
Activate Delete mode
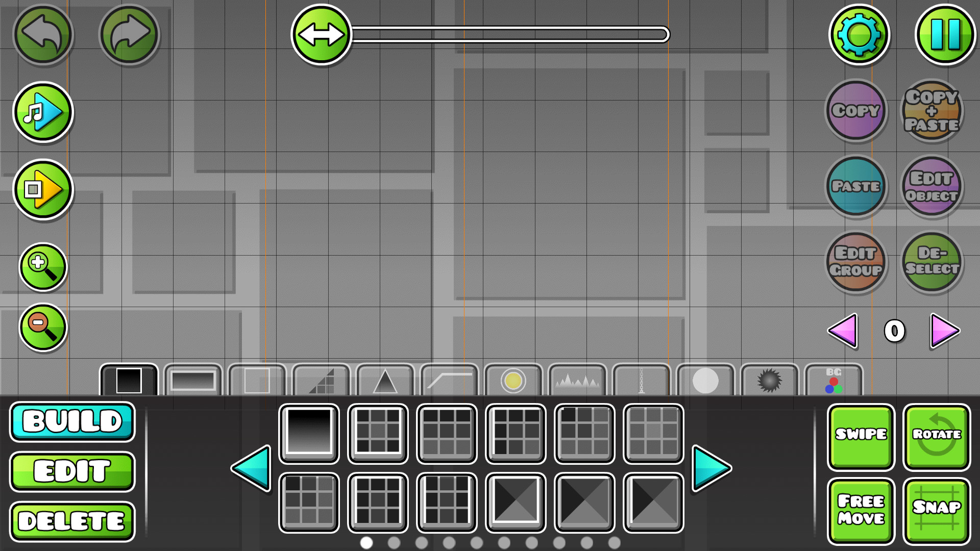72,520
